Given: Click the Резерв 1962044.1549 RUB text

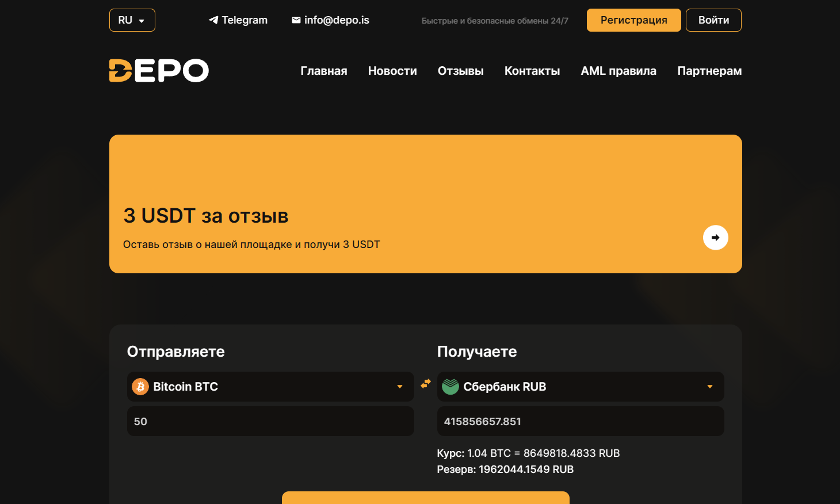Looking at the screenshot, I should pyautogui.click(x=505, y=469).
